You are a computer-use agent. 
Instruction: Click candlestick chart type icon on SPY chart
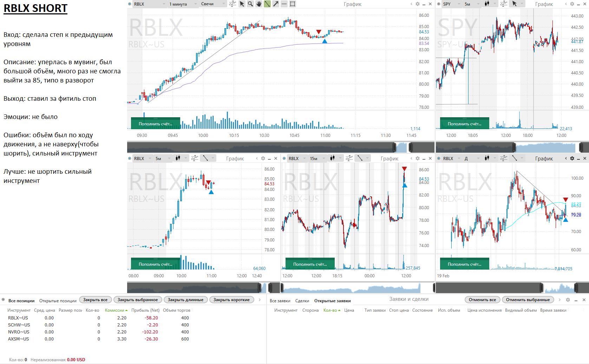[487, 4]
